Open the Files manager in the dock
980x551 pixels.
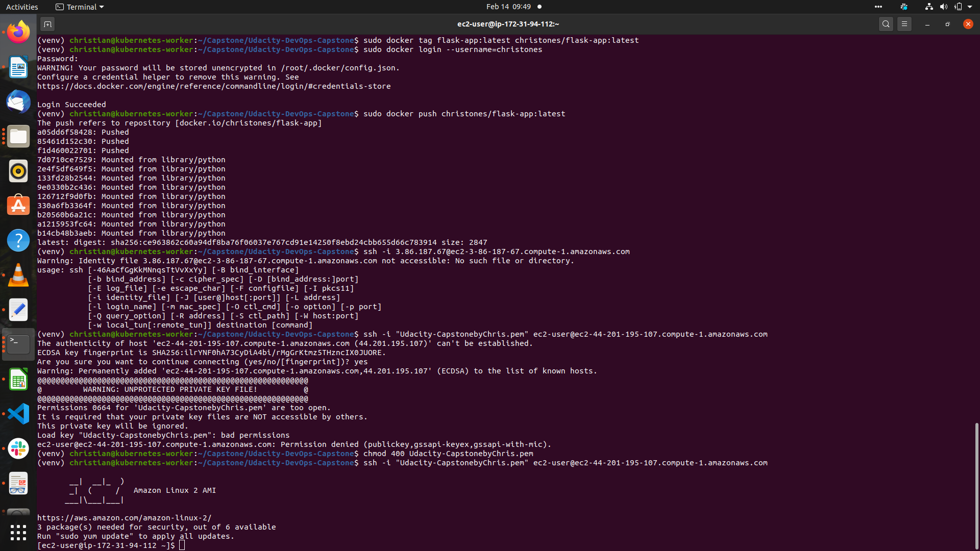pyautogui.click(x=18, y=137)
